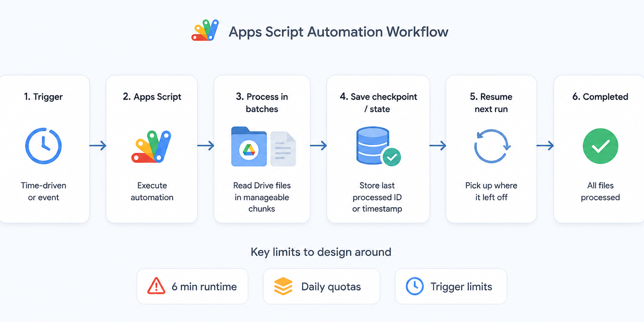
Task: Select the blue database icon
Action: pos(374,145)
